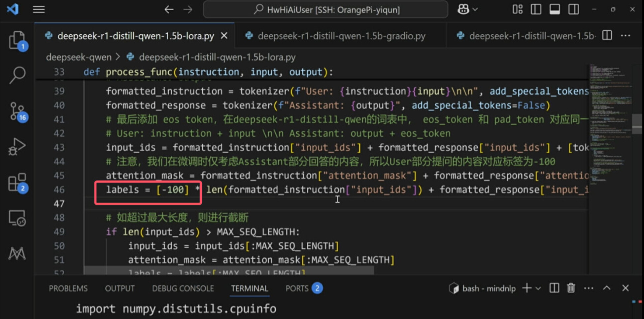Switch to the PROBLEMS panel tab
Image resolution: width=644 pixels, height=319 pixels.
point(68,288)
